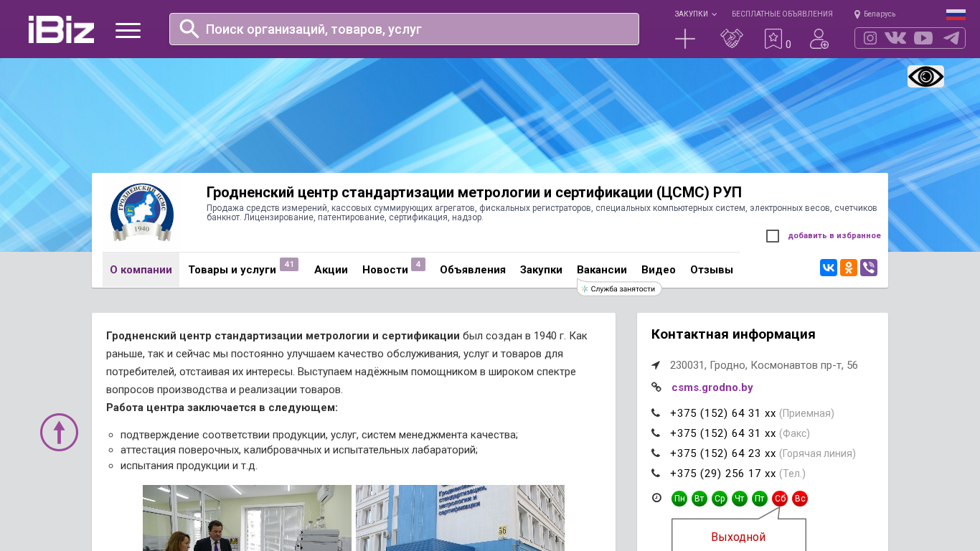Open the Russian flag language selector
This screenshot has width=980, height=551.
click(956, 14)
